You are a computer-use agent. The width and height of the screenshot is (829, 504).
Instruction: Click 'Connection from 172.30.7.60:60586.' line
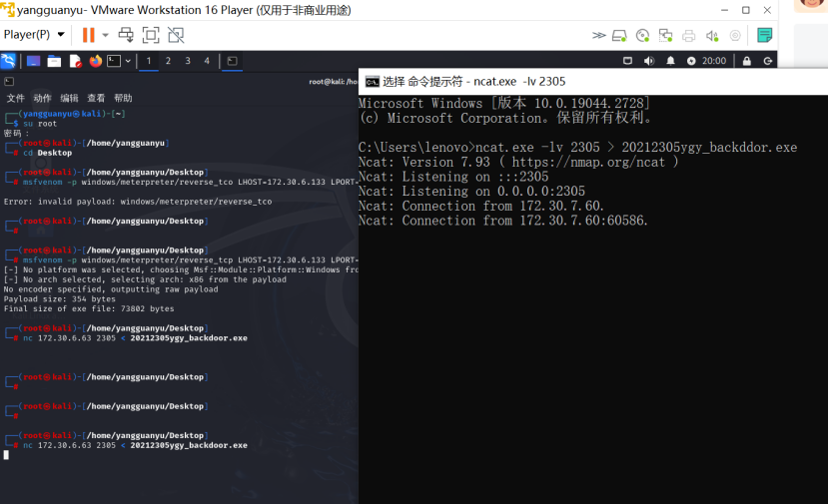[x=503, y=221]
